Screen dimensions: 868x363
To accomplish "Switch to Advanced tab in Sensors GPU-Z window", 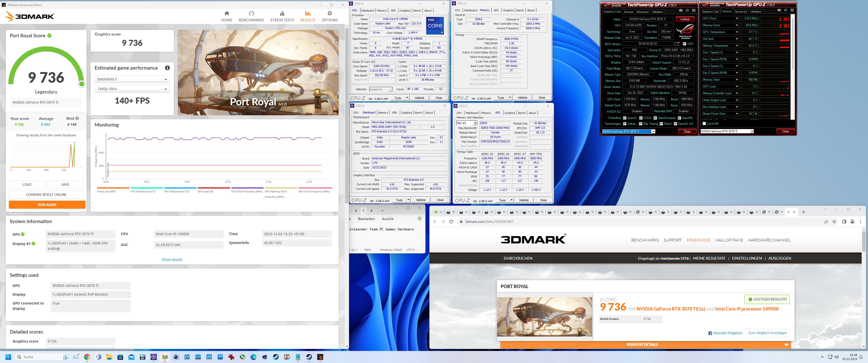I will [741, 12].
